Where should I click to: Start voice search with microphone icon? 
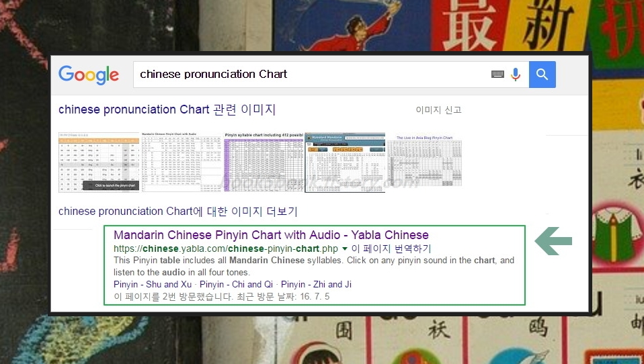point(516,75)
